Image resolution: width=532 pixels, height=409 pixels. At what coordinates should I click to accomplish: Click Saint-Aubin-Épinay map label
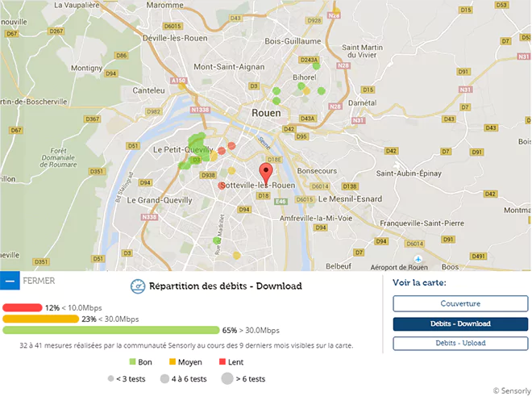409,173
